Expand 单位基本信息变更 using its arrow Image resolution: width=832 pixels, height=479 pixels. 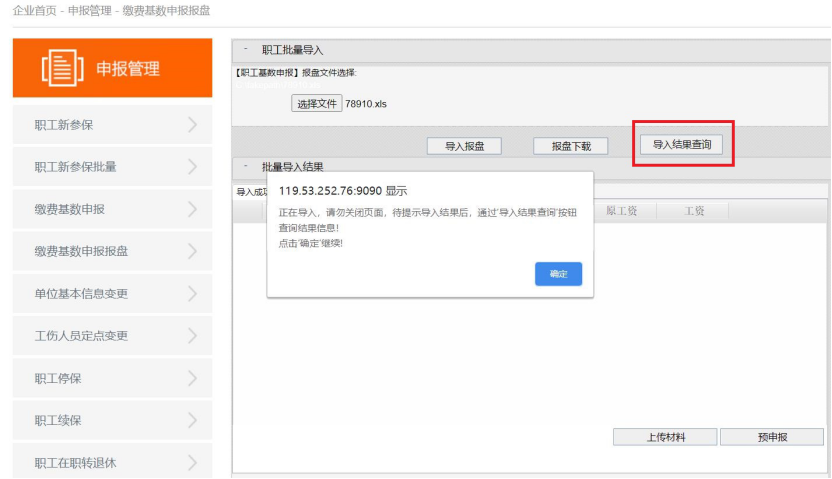pos(192,294)
